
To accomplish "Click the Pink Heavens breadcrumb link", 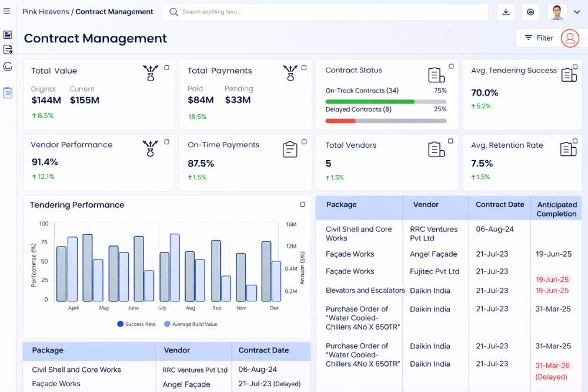I will [x=45, y=12].
